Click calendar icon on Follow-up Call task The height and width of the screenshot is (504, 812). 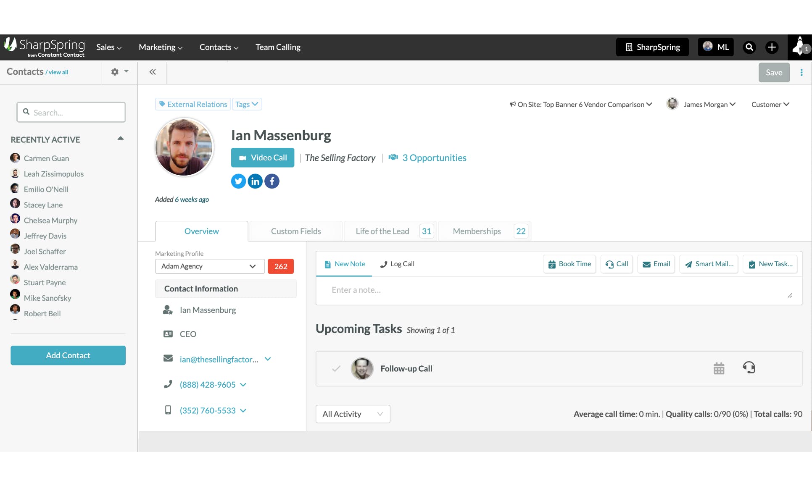[x=719, y=368]
